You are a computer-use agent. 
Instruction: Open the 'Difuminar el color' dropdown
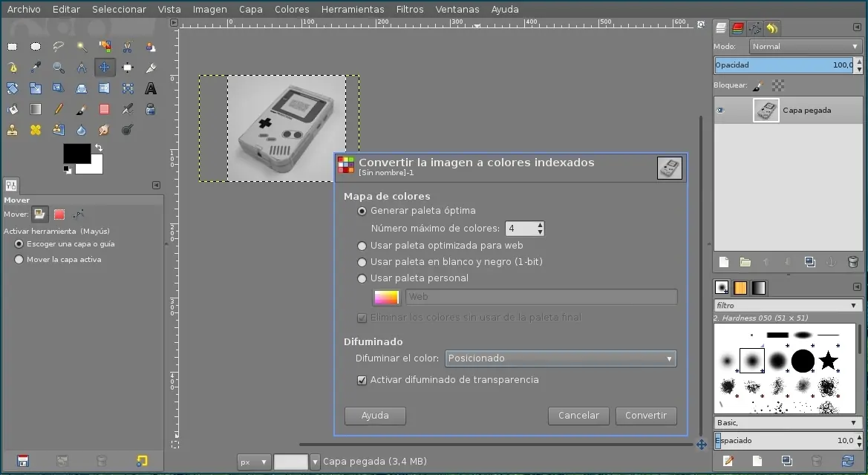click(x=560, y=358)
